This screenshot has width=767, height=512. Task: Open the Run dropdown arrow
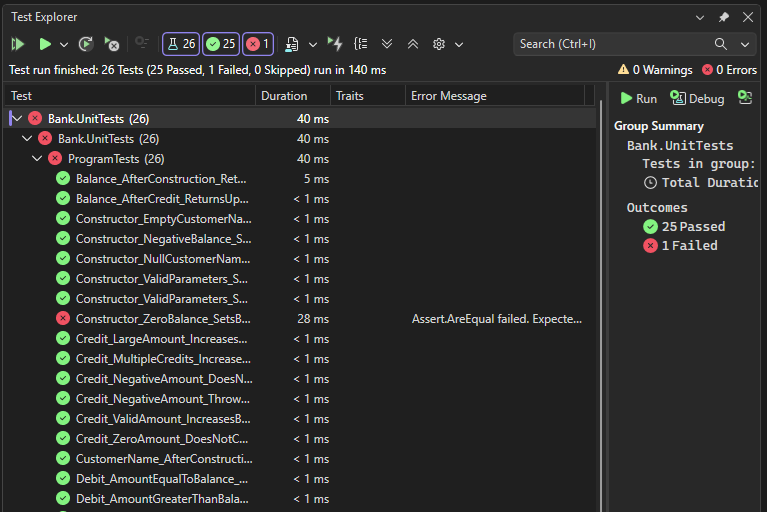pyautogui.click(x=64, y=45)
